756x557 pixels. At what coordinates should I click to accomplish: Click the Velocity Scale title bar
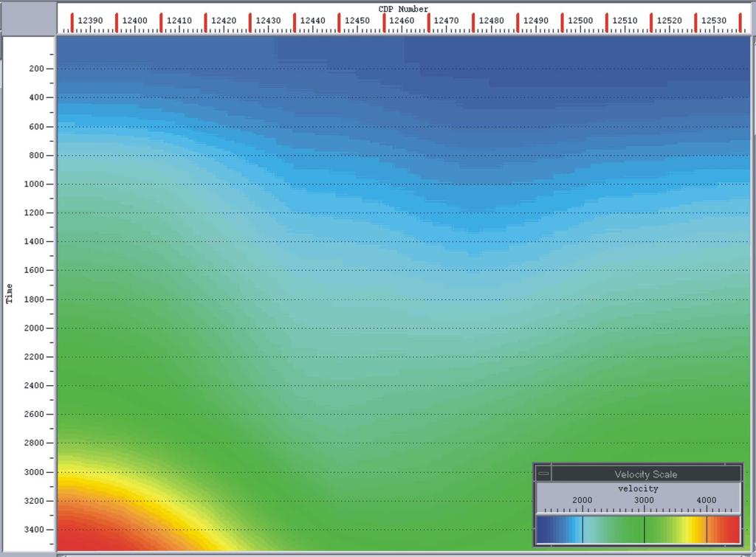point(645,474)
